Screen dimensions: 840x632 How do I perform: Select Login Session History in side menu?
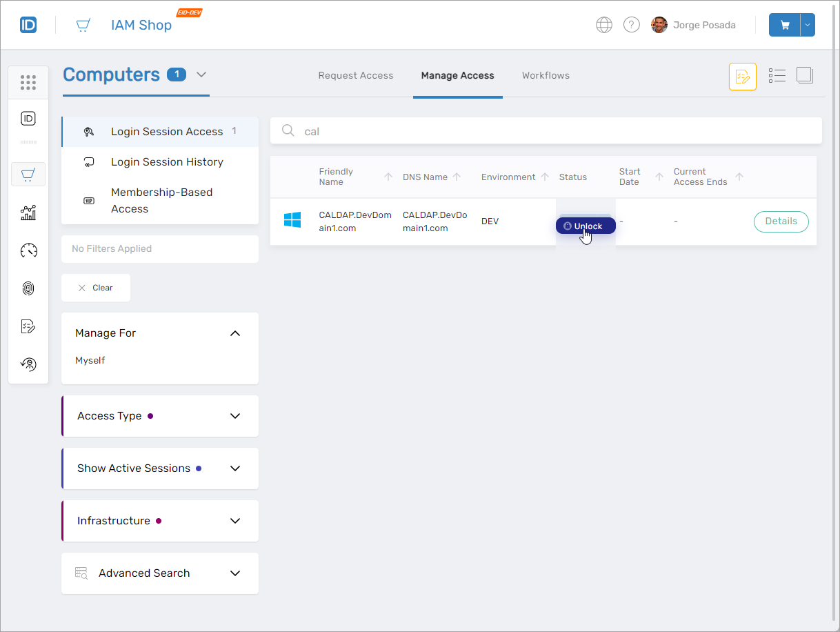point(167,162)
